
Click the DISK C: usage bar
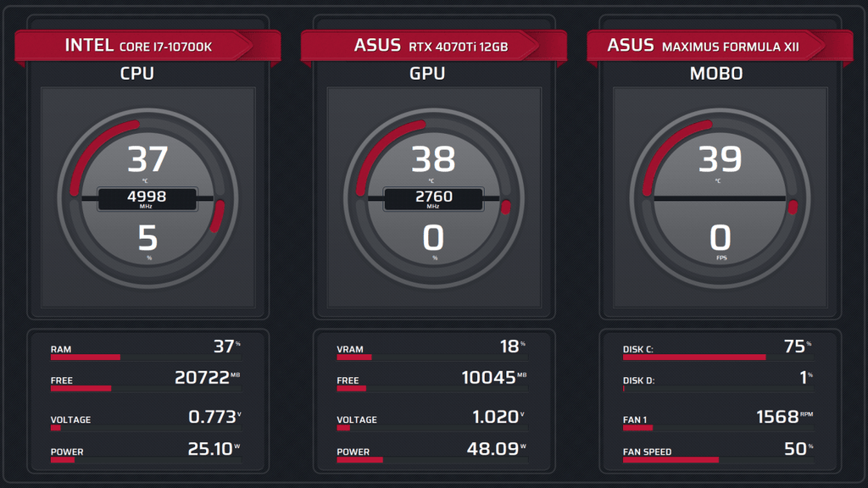point(717,358)
